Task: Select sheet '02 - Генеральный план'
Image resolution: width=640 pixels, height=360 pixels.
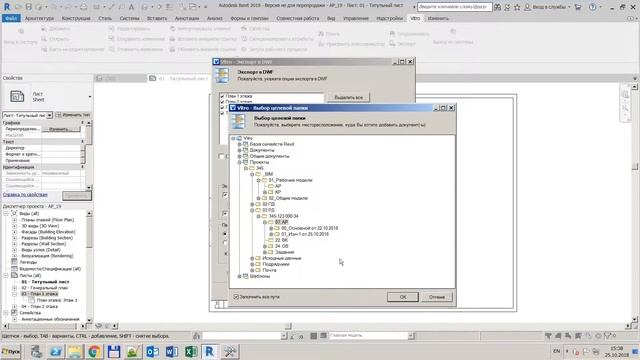Action: pyautogui.click(x=44, y=288)
